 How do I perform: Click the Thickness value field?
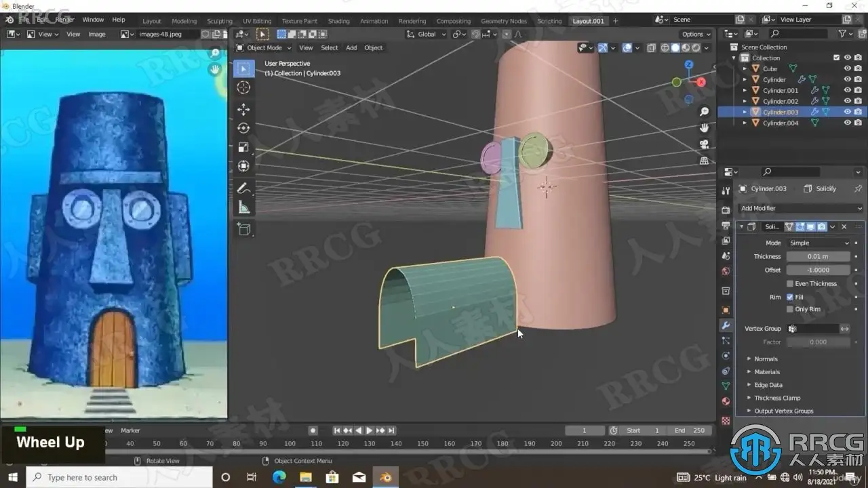[818, 256]
